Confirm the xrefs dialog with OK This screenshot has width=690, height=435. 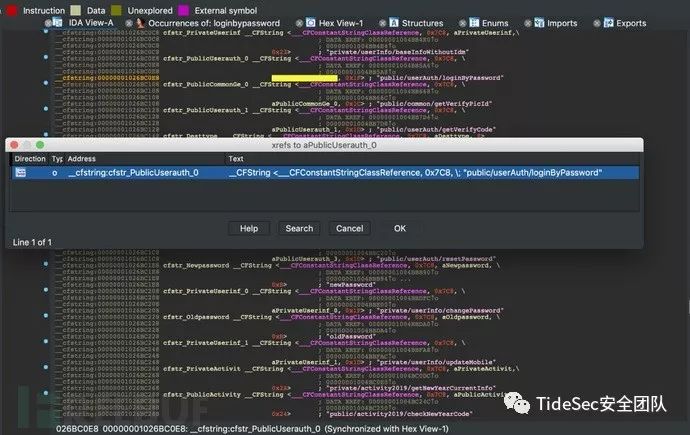tap(400, 228)
